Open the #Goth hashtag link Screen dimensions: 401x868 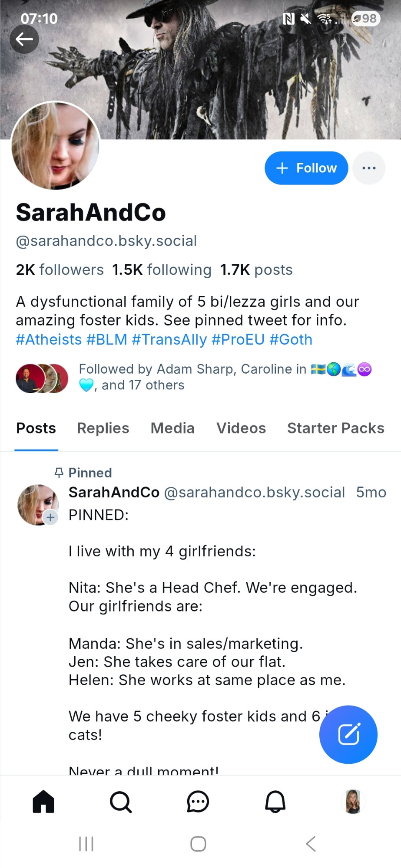pos(291,339)
